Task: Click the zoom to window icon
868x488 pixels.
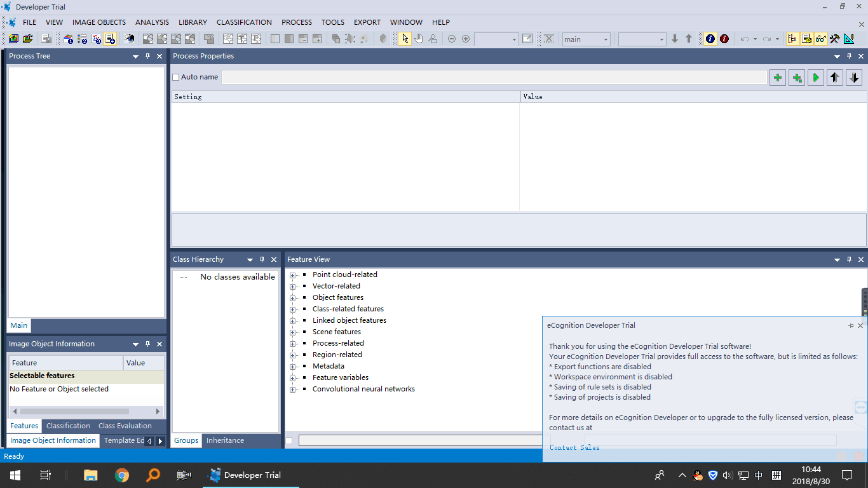Action: pos(527,39)
